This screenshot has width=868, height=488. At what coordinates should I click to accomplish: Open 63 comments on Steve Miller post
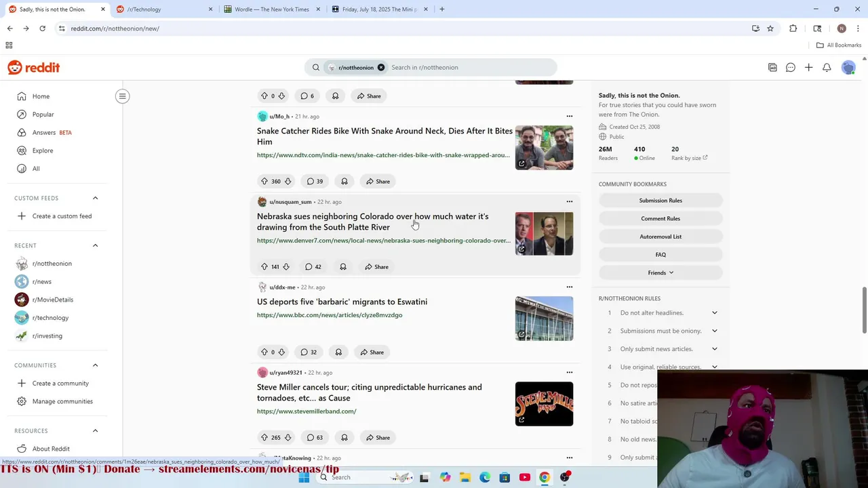(x=315, y=437)
